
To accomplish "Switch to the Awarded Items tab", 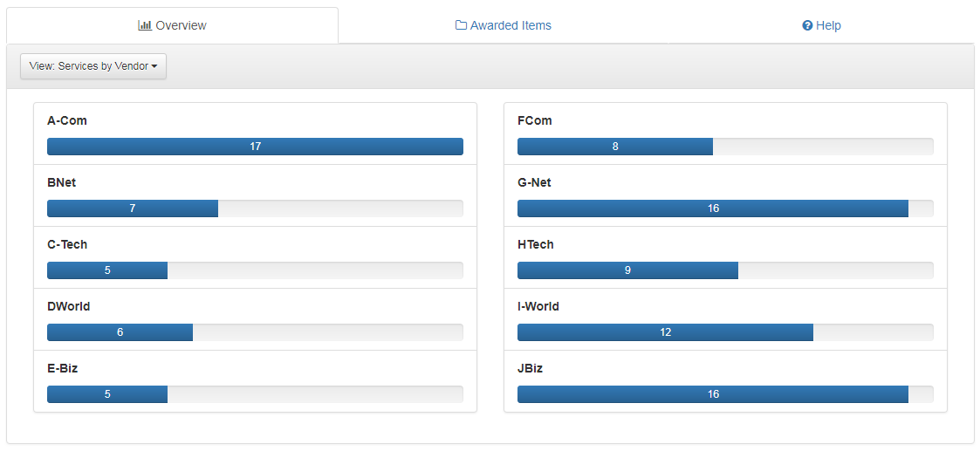I will click(511, 25).
